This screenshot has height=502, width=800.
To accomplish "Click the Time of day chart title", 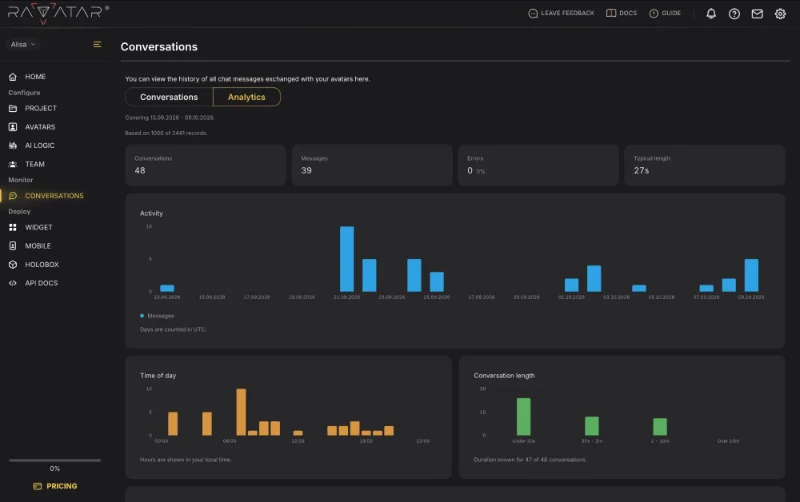I will point(158,375).
